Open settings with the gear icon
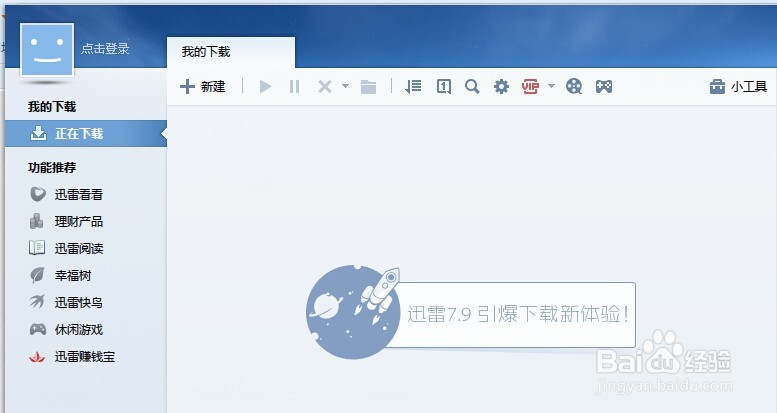This screenshot has width=777, height=413. pyautogui.click(x=501, y=87)
